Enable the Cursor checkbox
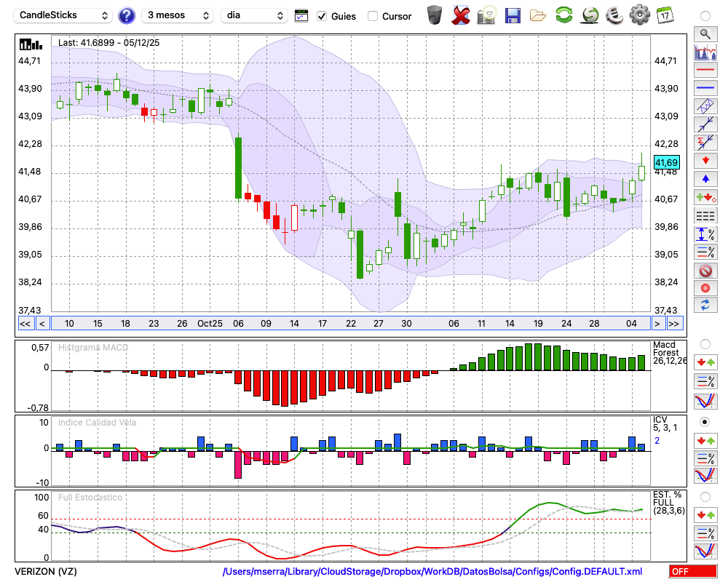728x582 pixels. [x=373, y=16]
